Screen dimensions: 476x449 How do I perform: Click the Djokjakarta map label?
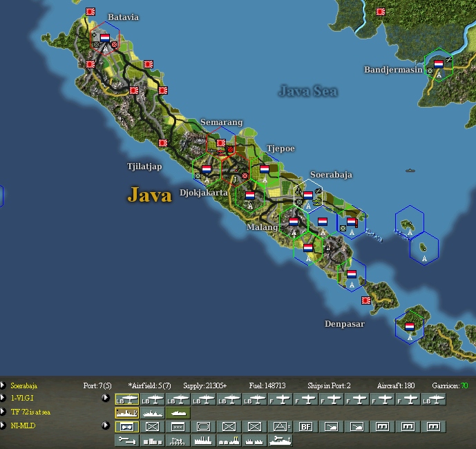(203, 193)
